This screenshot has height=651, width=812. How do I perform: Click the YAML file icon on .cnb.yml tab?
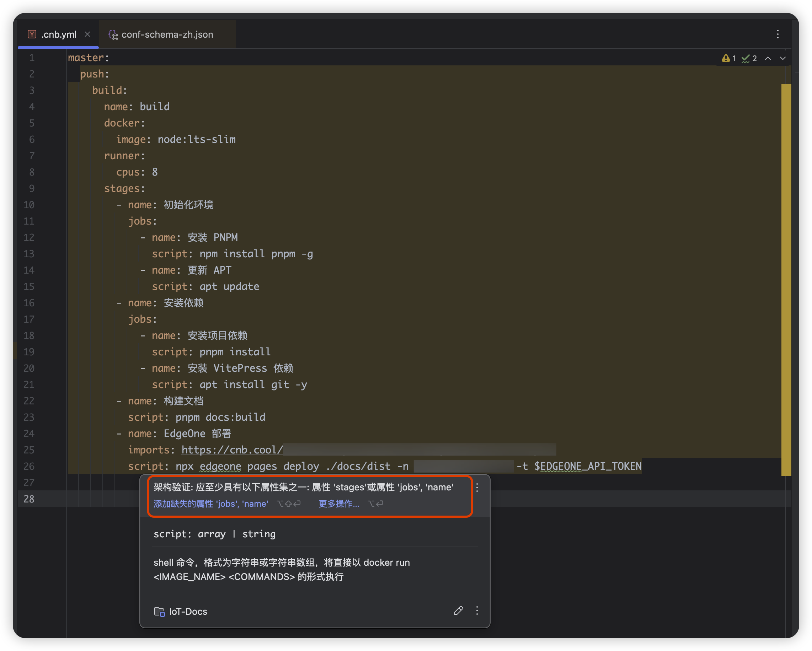coord(32,34)
